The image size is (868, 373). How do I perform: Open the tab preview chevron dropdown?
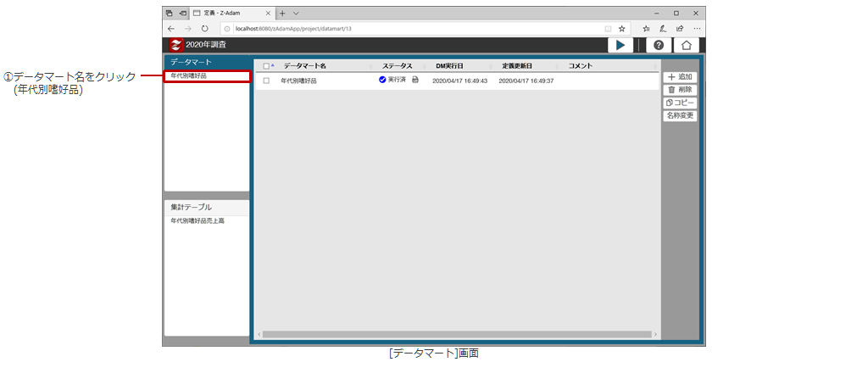coord(296,13)
